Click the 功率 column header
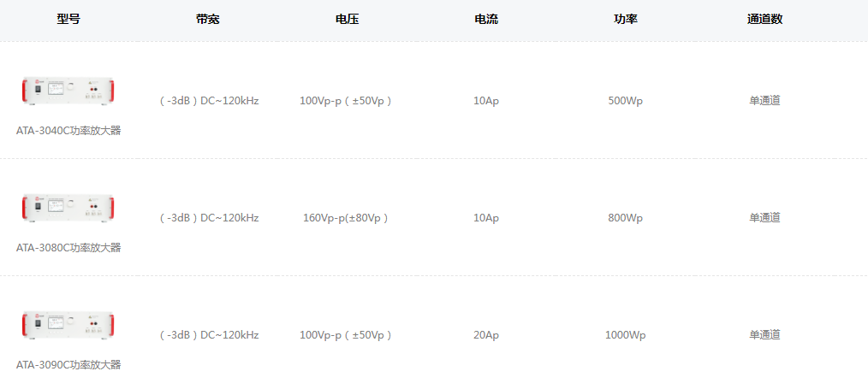Image resolution: width=868 pixels, height=389 pixels. tap(626, 20)
